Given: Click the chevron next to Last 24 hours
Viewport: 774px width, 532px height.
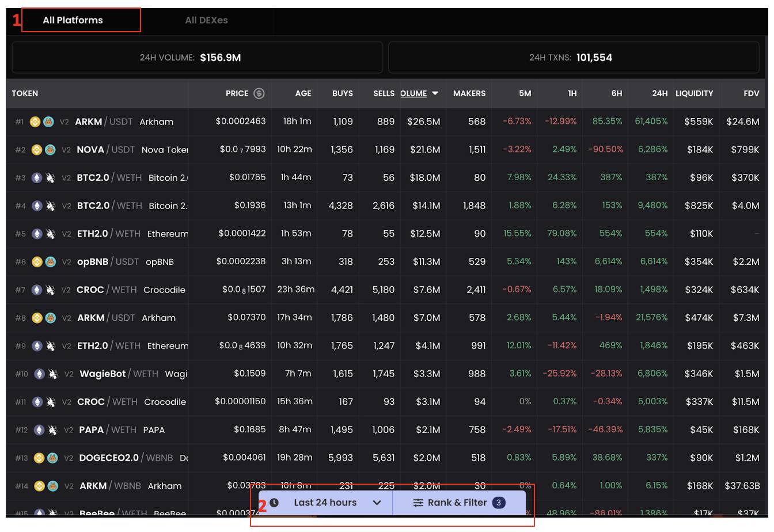Looking at the screenshot, I should point(377,503).
